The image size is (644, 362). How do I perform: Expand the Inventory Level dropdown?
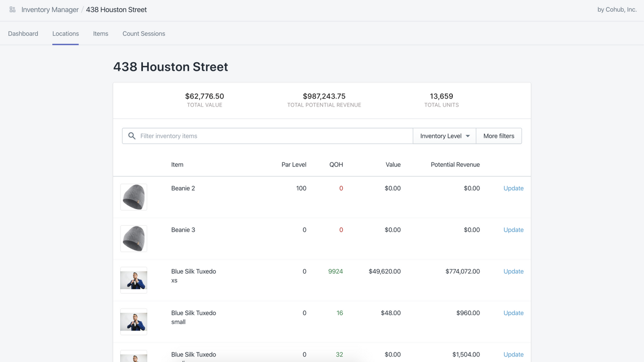(445, 136)
